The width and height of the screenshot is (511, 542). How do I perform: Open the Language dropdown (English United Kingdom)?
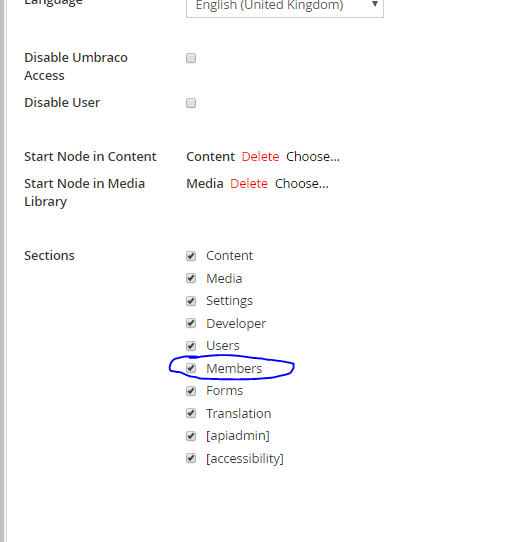click(x=285, y=7)
